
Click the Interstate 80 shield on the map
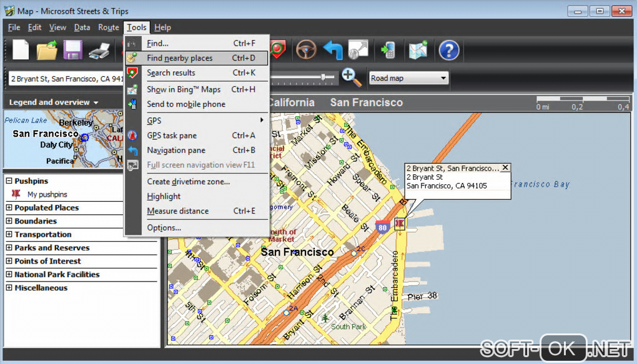coord(382,227)
